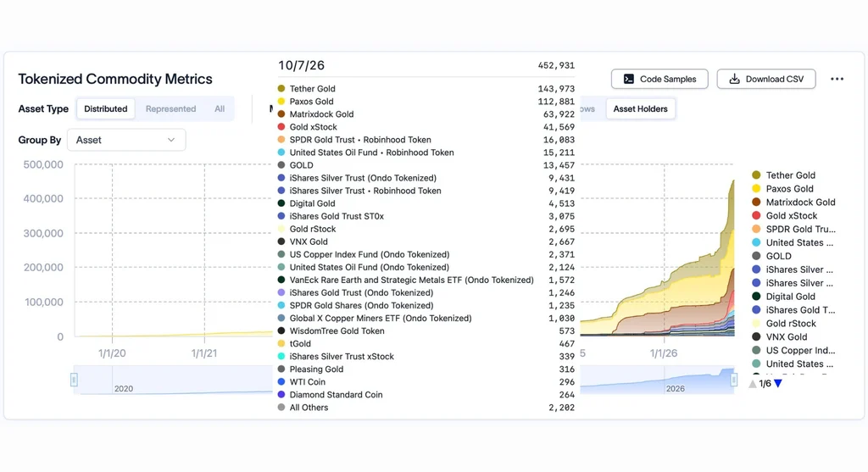Download CSV of commodity metrics

point(766,79)
